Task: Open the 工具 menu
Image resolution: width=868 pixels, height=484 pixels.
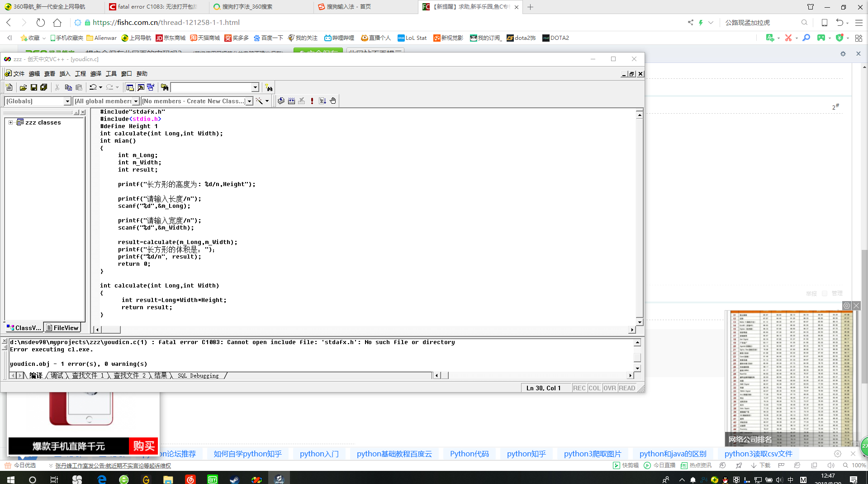Action: point(111,74)
